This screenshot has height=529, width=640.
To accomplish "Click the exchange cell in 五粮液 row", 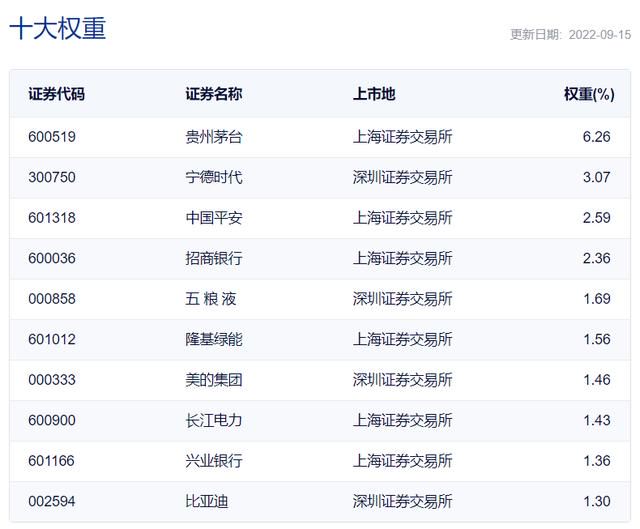I will [x=402, y=299].
